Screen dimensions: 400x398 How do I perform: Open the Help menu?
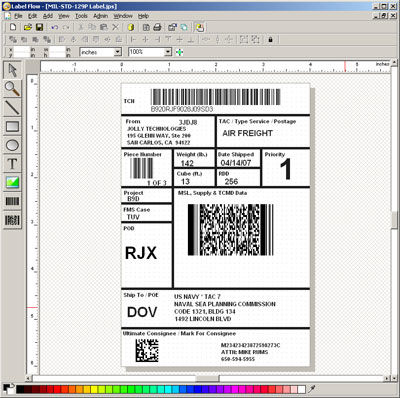click(x=143, y=16)
